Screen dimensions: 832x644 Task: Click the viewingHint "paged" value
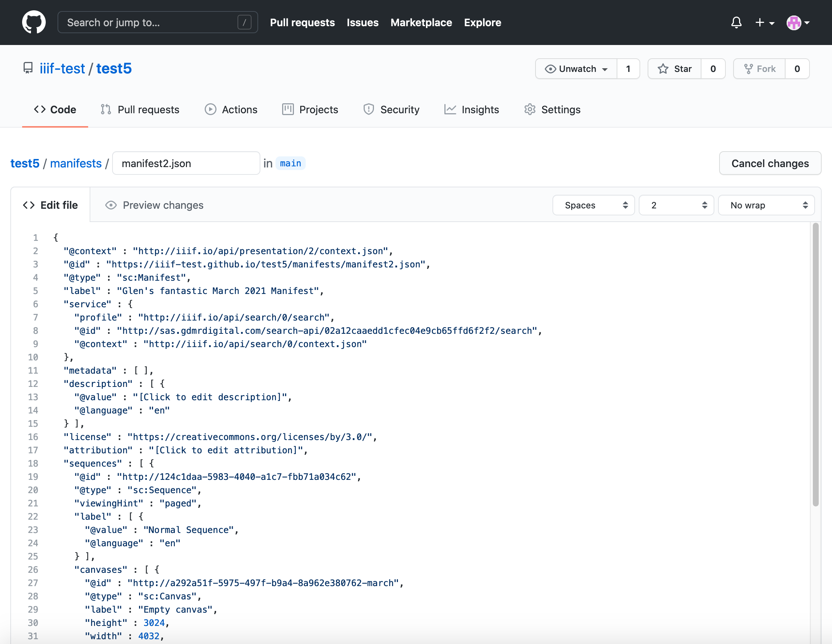[x=178, y=503]
